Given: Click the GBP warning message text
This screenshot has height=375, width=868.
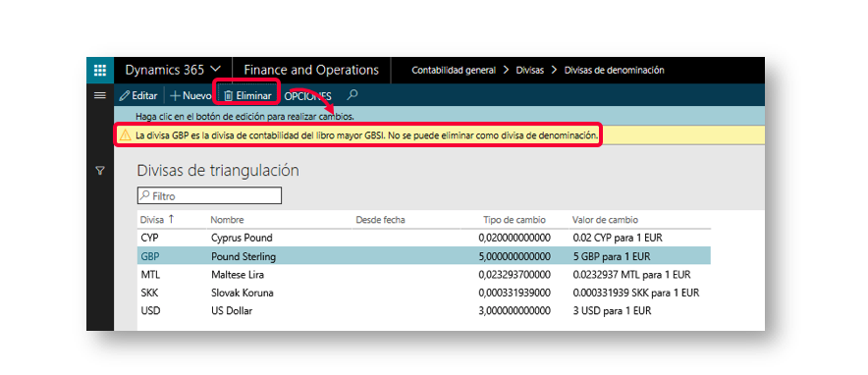Looking at the screenshot, I should point(366,134).
